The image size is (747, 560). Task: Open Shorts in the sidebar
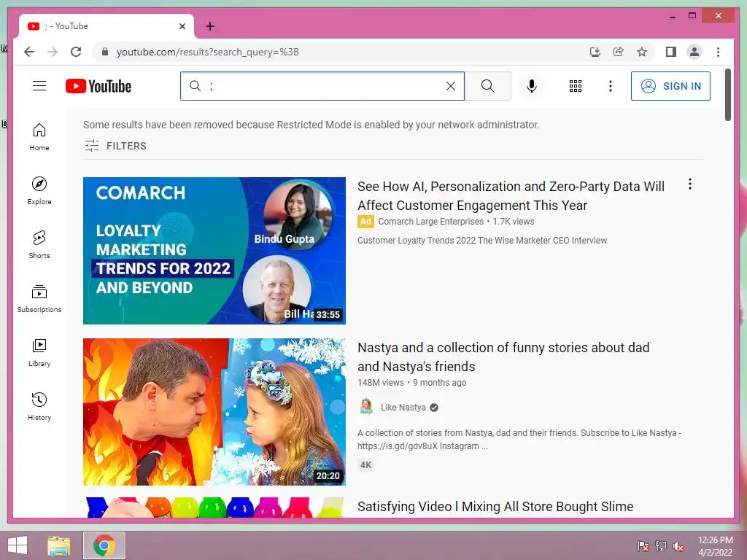[39, 245]
